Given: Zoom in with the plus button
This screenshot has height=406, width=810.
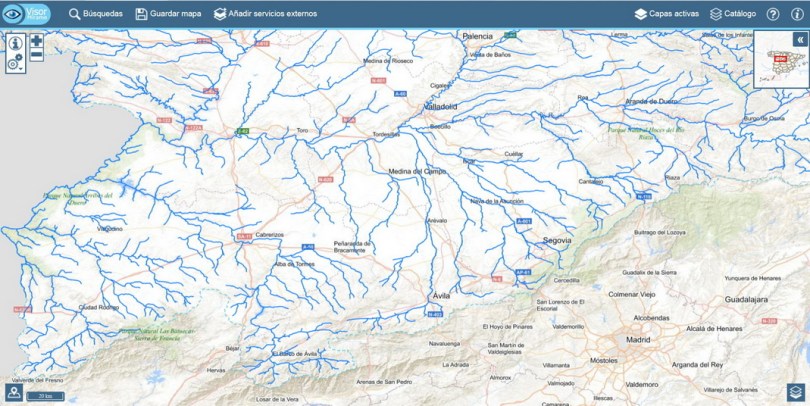Looking at the screenshot, I should click(x=37, y=40).
